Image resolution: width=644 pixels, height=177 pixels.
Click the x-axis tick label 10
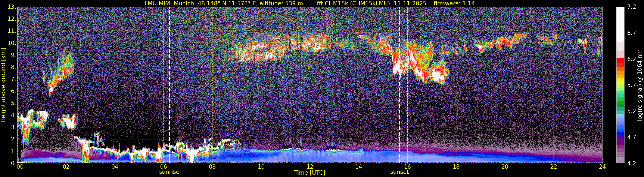(261, 166)
